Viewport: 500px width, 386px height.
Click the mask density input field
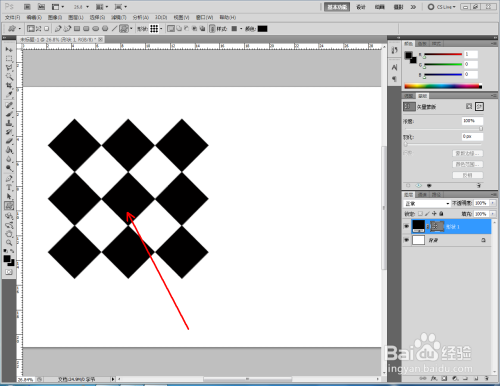(x=472, y=121)
